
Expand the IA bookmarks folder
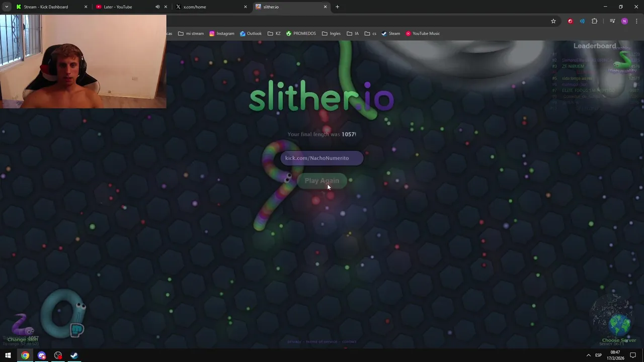coord(353,34)
